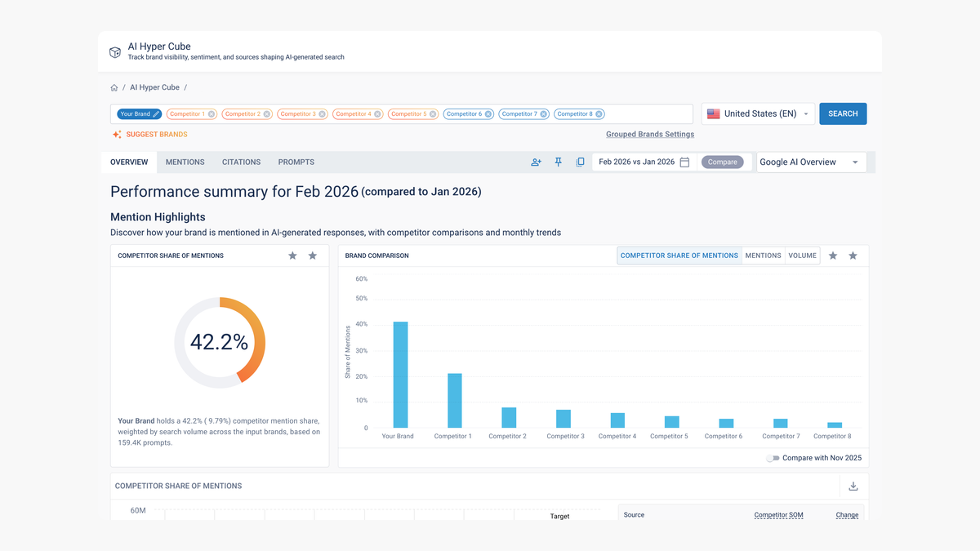Viewport: 980px width, 551px height.
Task: Switch Brand Comparison chart to Volume view
Action: click(x=803, y=256)
